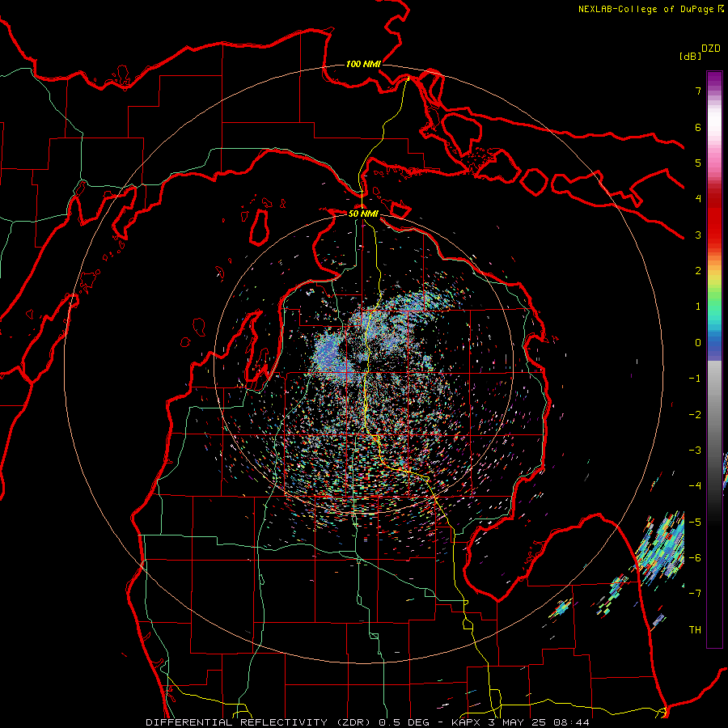Click the [dB] units label
The image size is (728, 728).
pyautogui.click(x=690, y=56)
